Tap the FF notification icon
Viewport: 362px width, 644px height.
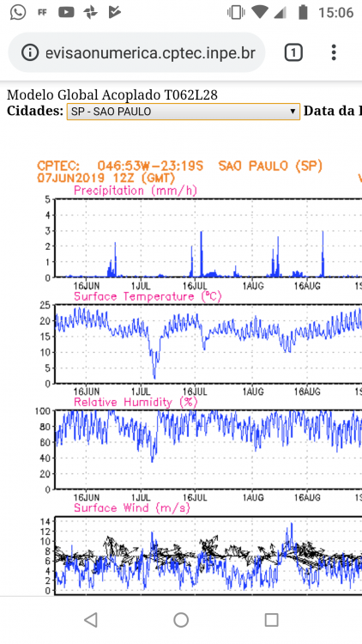click(x=42, y=13)
